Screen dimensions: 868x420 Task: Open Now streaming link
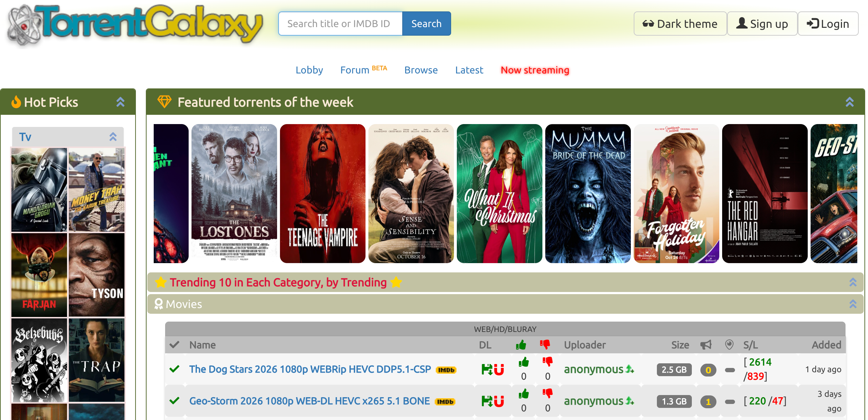point(535,70)
